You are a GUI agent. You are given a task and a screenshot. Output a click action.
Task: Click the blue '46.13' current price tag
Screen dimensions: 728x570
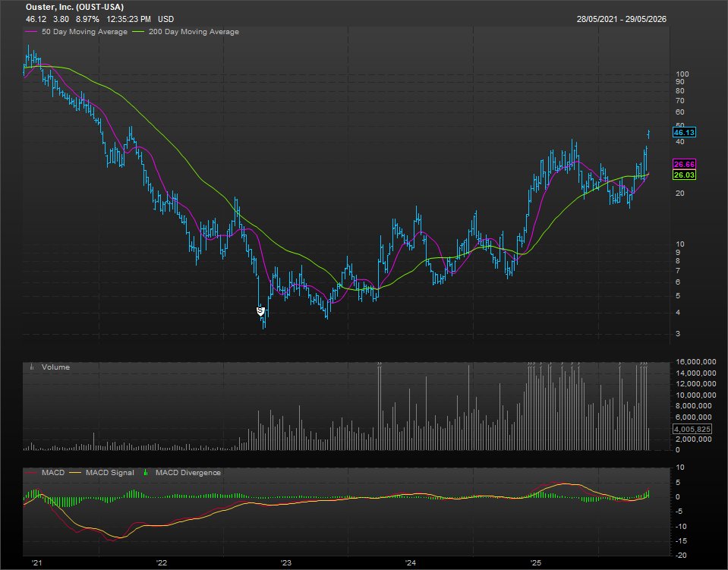[685, 132]
